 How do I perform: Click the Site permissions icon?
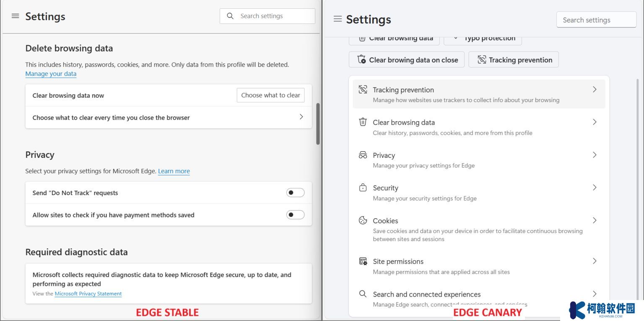point(363,261)
